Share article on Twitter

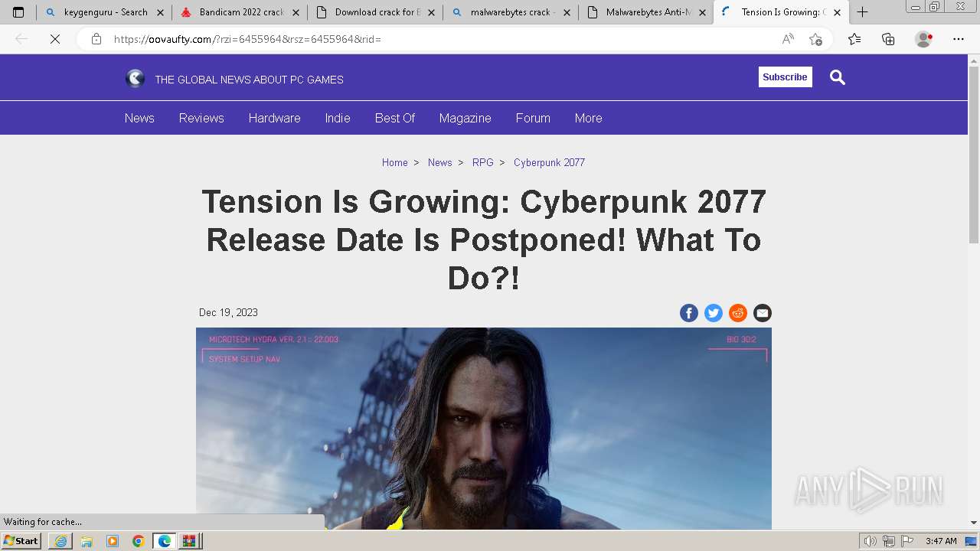714,313
